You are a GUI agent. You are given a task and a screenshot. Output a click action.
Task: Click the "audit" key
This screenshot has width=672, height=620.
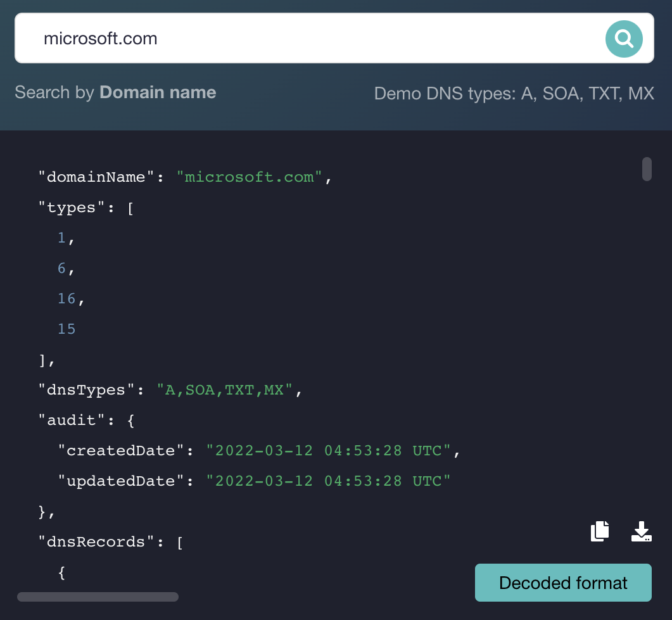click(71, 421)
